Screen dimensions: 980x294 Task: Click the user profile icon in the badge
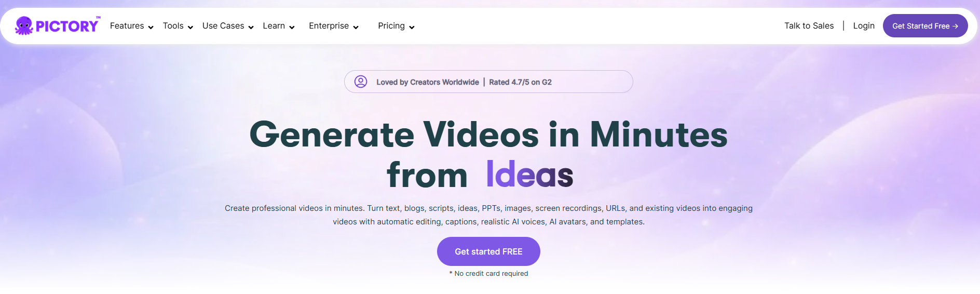361,82
